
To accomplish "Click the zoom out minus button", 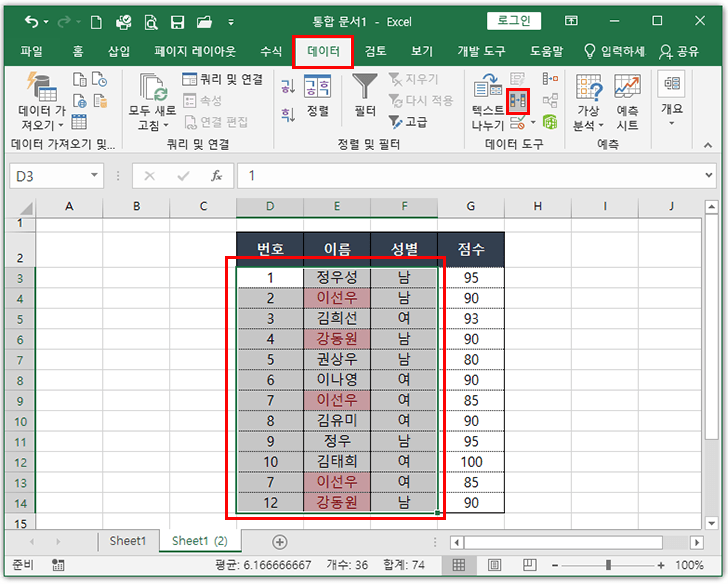I will click(x=555, y=565).
